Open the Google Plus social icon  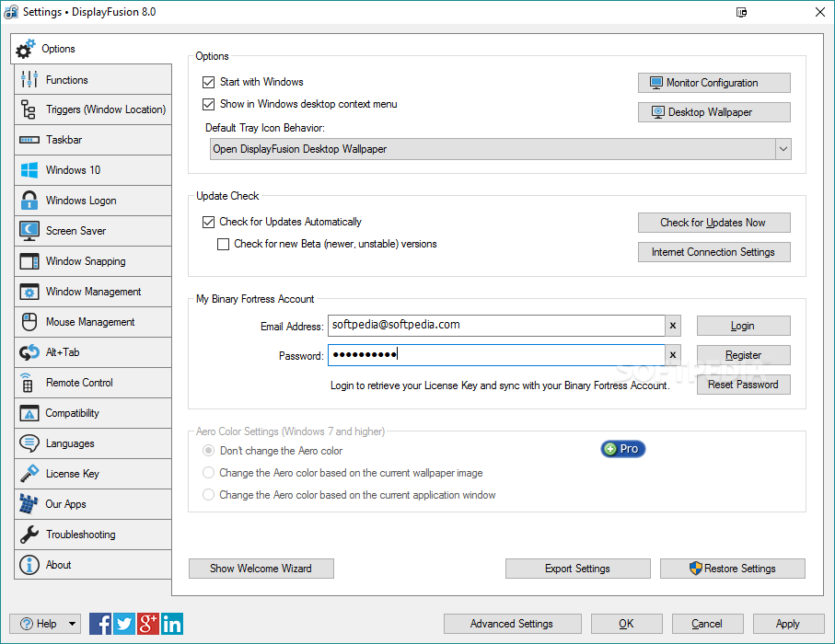coord(148,624)
